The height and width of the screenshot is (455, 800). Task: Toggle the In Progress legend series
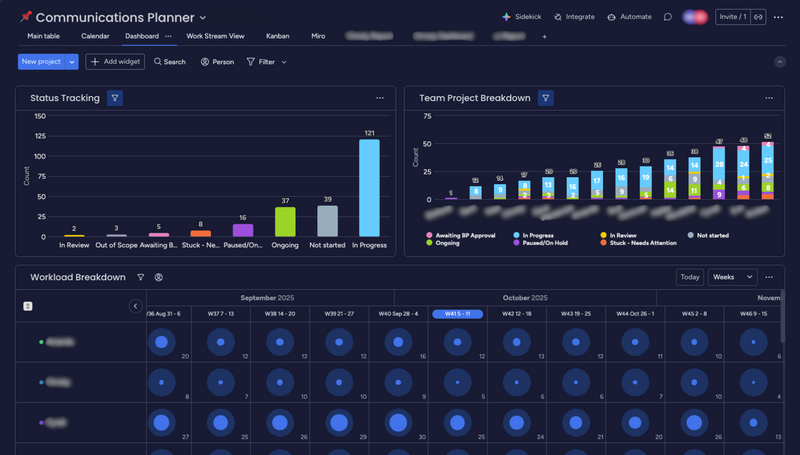pos(536,234)
